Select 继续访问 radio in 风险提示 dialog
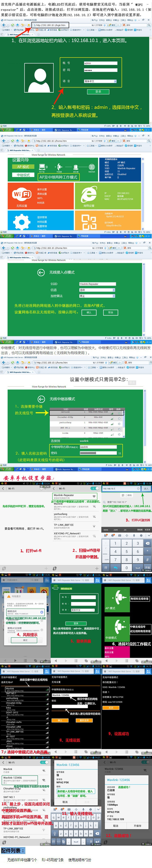152x868 pixels. pos(42,612)
